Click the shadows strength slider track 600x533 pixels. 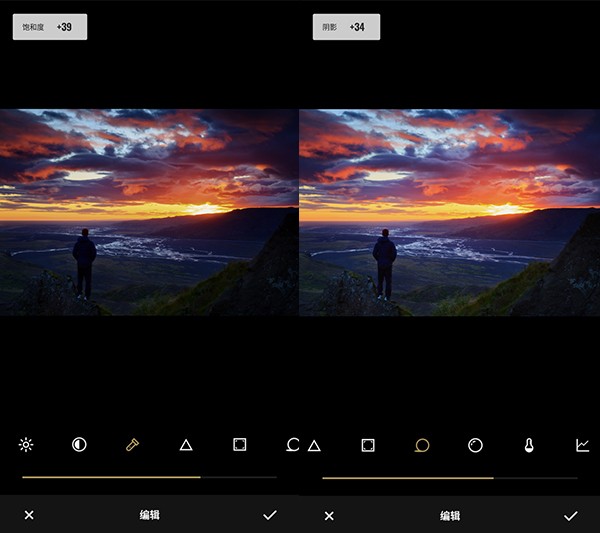point(450,478)
